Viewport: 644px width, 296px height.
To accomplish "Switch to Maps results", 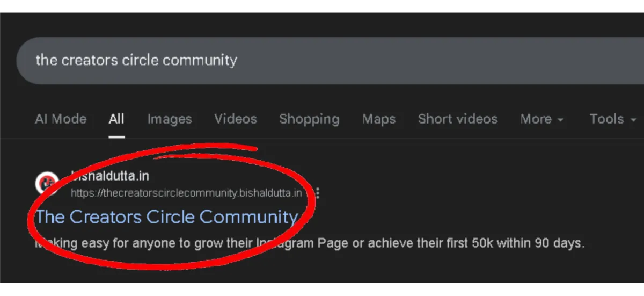I will tap(379, 119).
